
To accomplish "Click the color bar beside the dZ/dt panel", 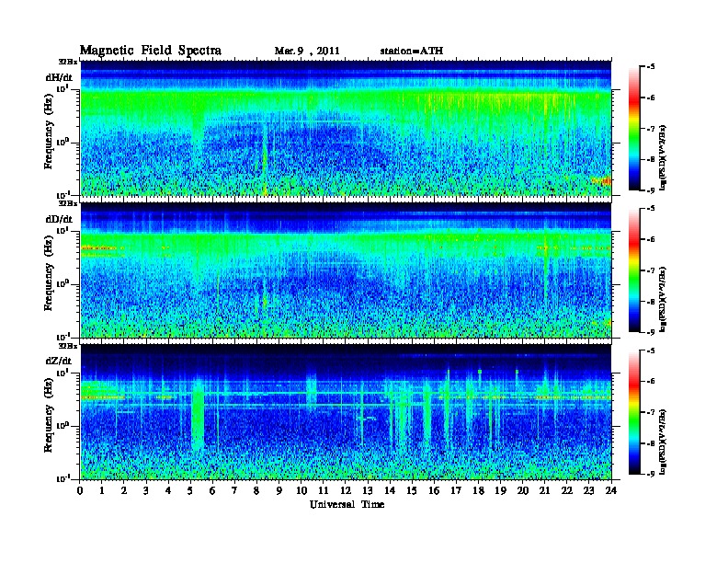I will (x=634, y=412).
